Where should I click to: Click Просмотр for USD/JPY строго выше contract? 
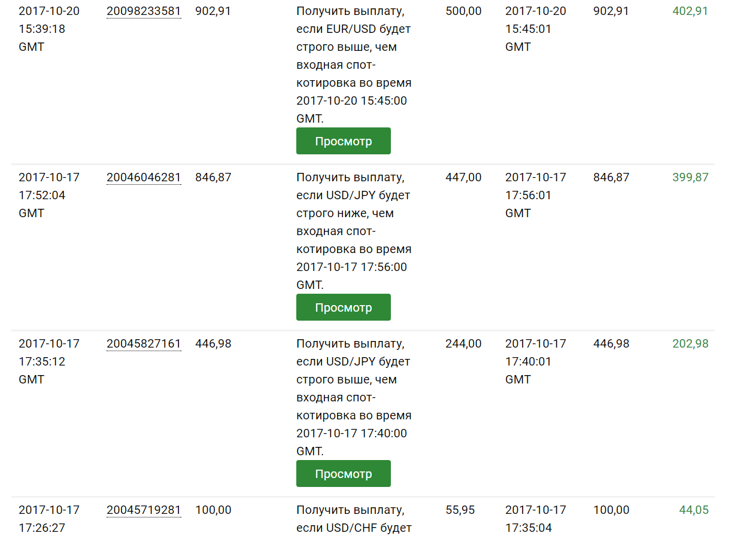tap(343, 474)
